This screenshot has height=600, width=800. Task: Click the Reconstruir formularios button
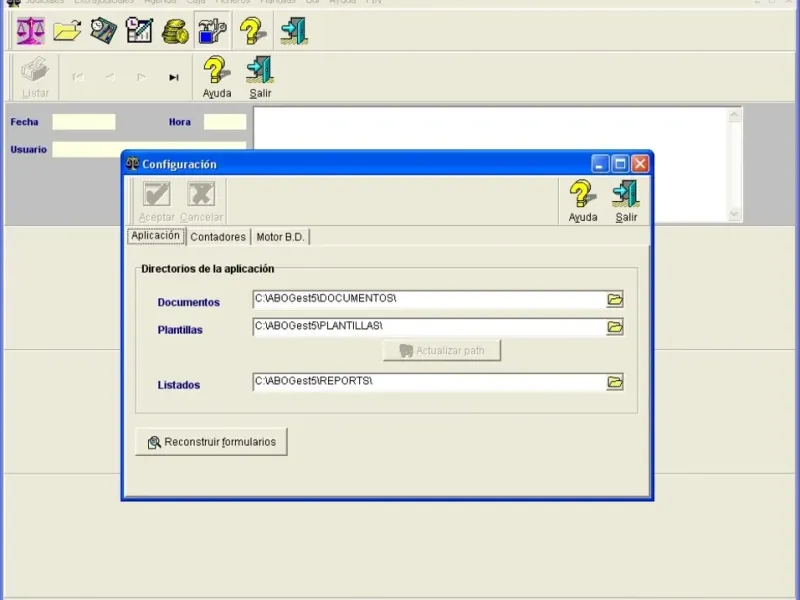pyautogui.click(x=211, y=442)
